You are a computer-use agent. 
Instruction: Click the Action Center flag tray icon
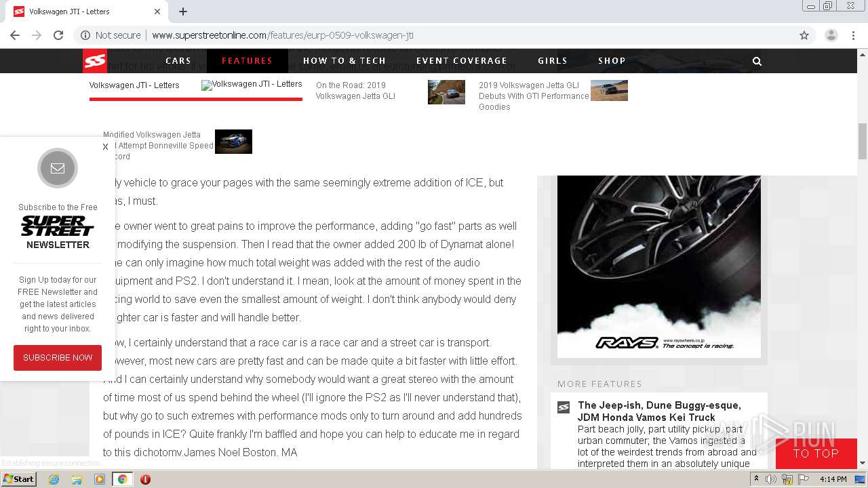pyautogui.click(x=804, y=479)
